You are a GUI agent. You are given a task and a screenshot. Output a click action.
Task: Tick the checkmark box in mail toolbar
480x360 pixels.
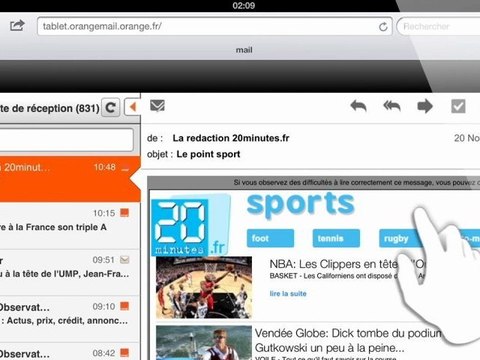[x=458, y=106]
